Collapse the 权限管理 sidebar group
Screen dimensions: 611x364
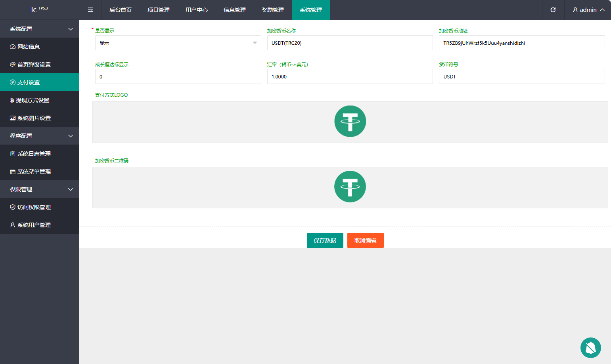(x=40, y=189)
